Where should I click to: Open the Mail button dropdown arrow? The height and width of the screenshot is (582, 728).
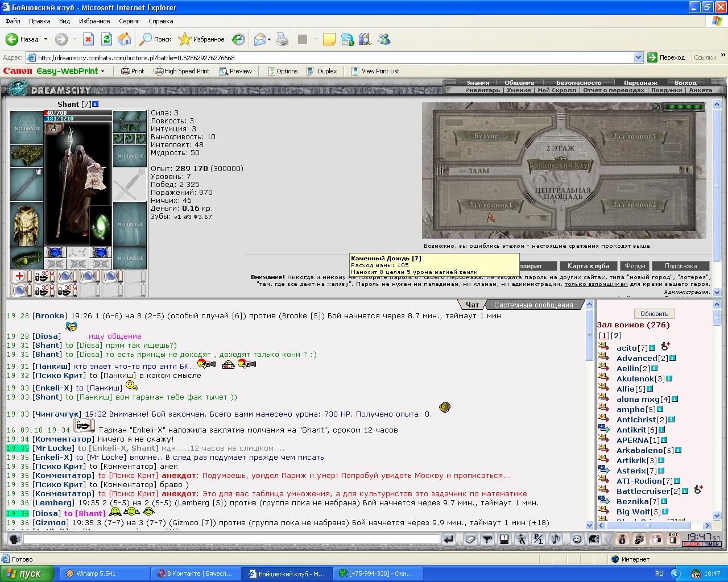coord(269,39)
